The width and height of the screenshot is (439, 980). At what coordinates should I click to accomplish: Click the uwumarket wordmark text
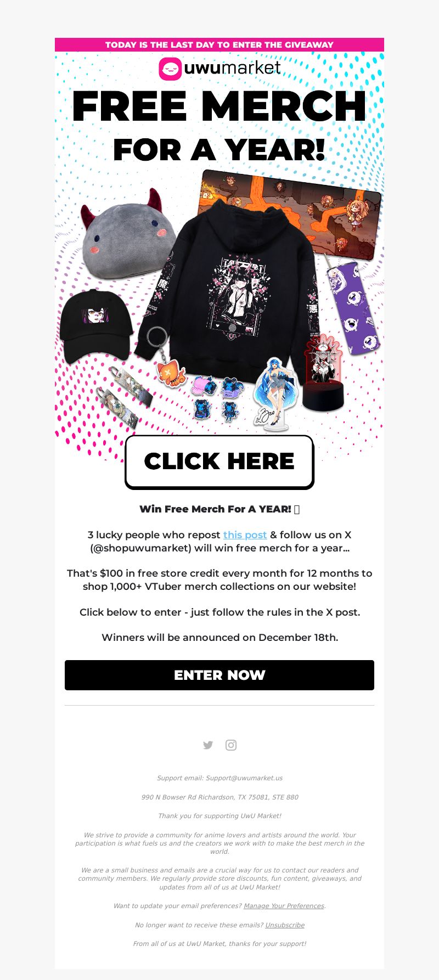(x=232, y=69)
